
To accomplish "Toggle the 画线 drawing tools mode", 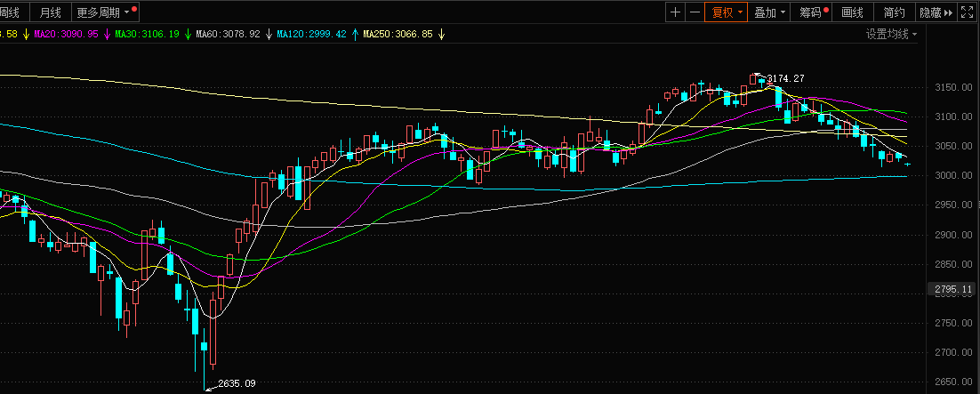I will pyautogui.click(x=852, y=12).
